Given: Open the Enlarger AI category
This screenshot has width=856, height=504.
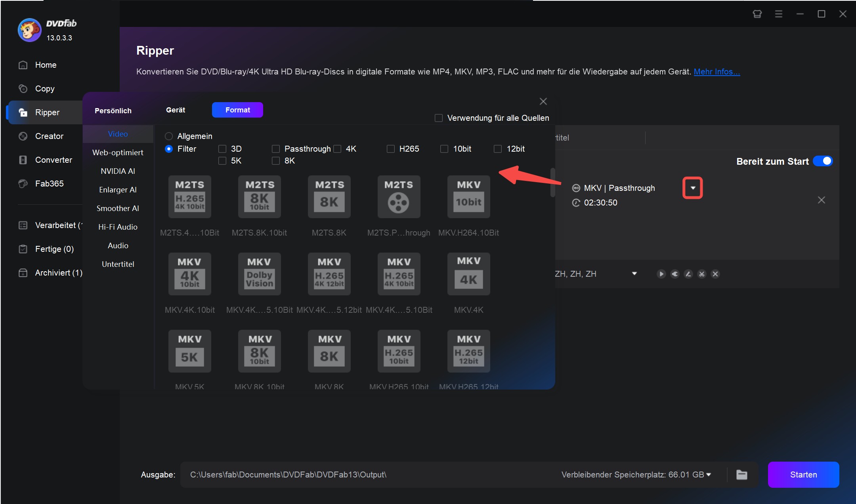Looking at the screenshot, I should [x=118, y=190].
